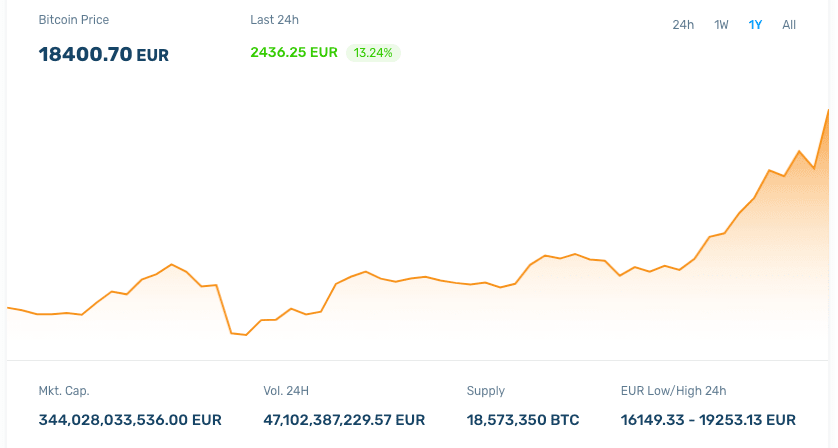This screenshot has width=838, height=448.
Task: Select the 18,573,350 BTC supply value
Action: coord(523,420)
